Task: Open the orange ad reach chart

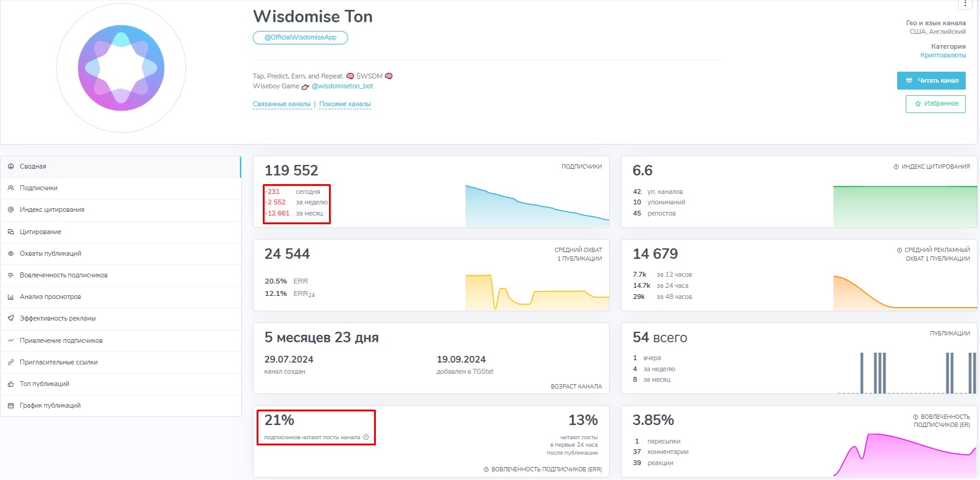Action: [905, 292]
